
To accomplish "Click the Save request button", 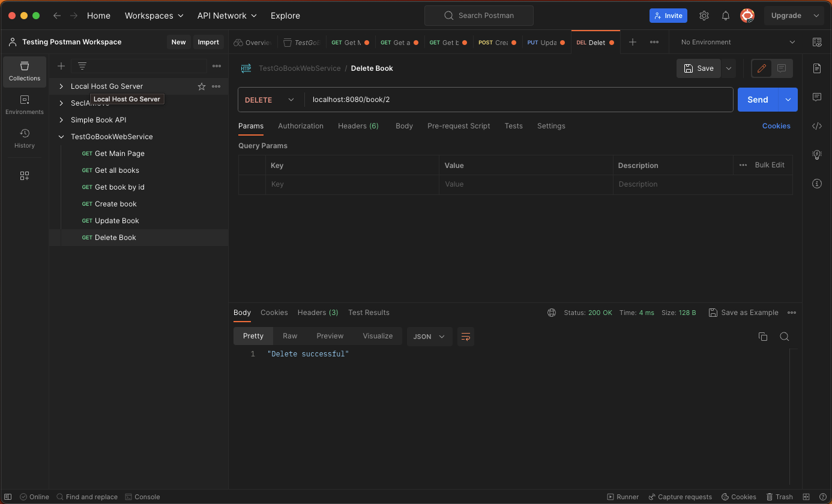I will click(x=699, y=68).
